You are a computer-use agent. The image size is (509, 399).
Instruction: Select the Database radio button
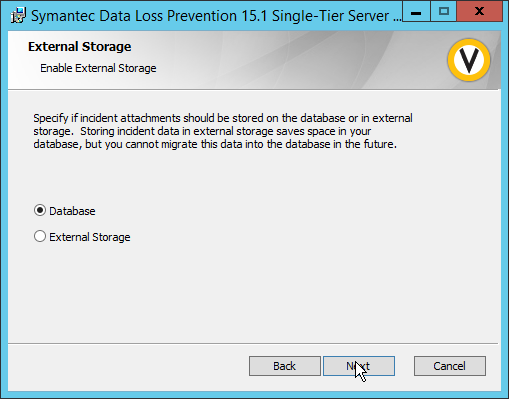pos(40,210)
